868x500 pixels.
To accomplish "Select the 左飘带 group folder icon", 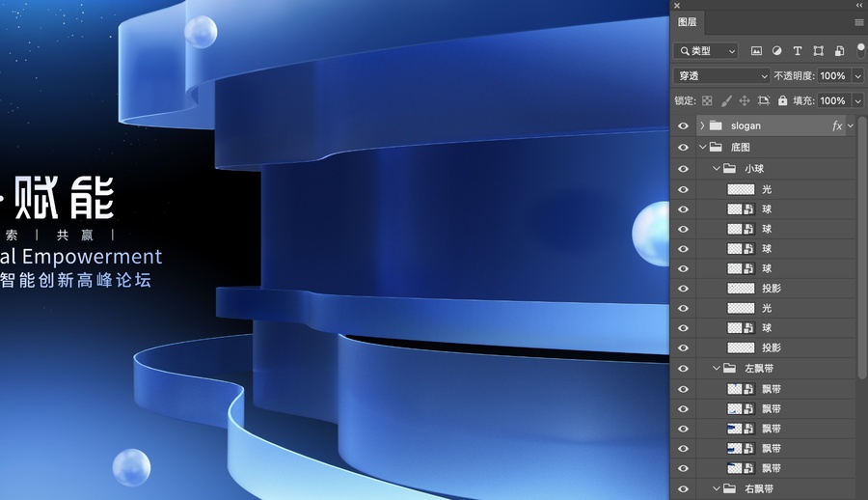I will point(730,368).
